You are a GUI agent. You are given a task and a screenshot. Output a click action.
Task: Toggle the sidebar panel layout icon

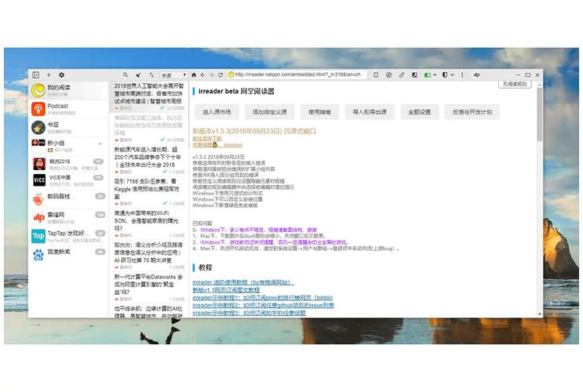pos(36,75)
